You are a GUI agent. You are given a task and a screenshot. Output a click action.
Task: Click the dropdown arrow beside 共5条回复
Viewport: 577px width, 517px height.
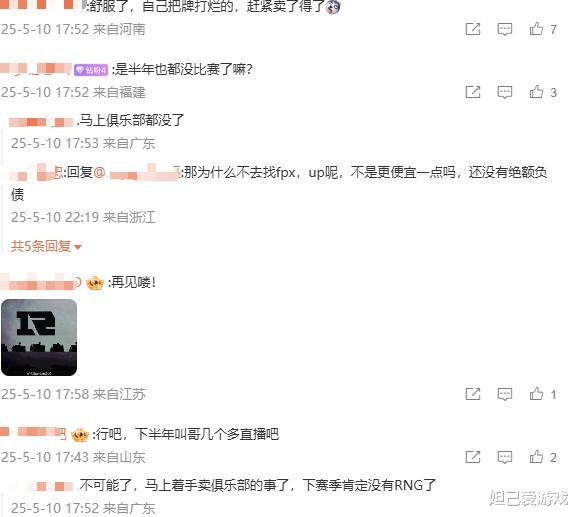(78, 247)
